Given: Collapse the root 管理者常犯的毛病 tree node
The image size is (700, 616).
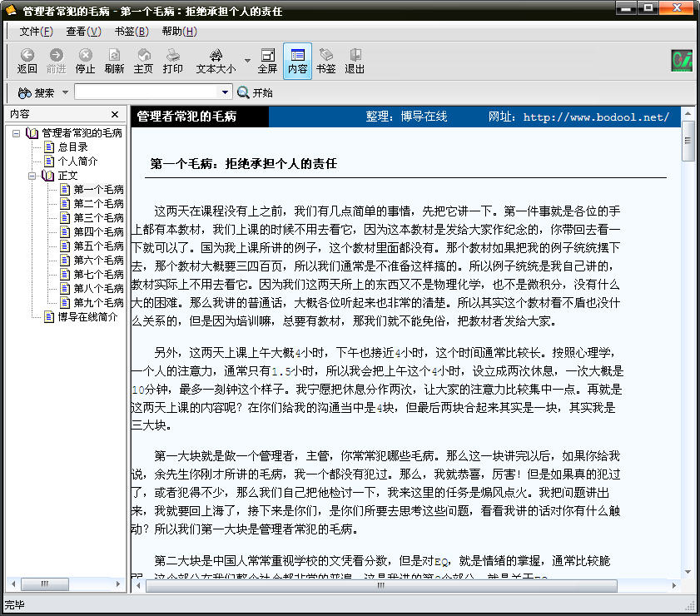Looking at the screenshot, I should 16,133.
